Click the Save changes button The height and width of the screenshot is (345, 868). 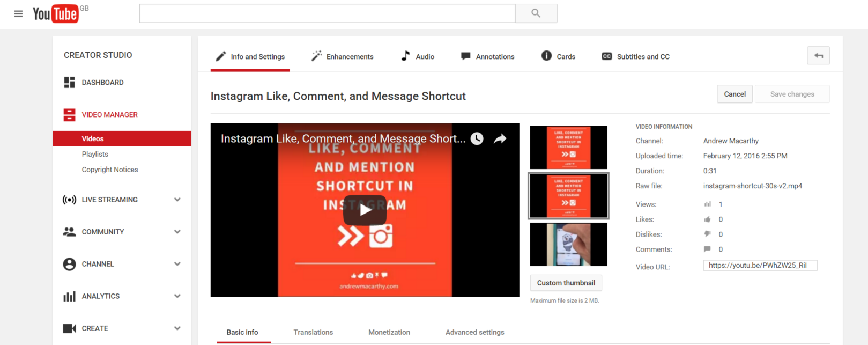tap(792, 94)
